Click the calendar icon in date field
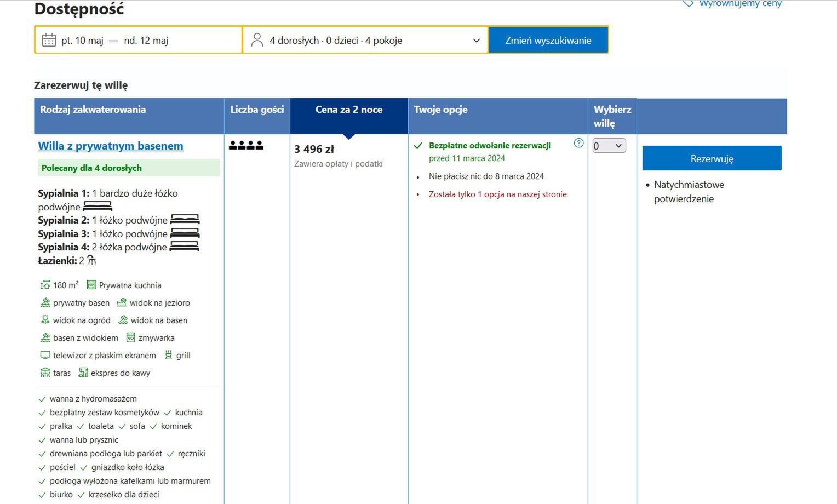 [x=49, y=40]
